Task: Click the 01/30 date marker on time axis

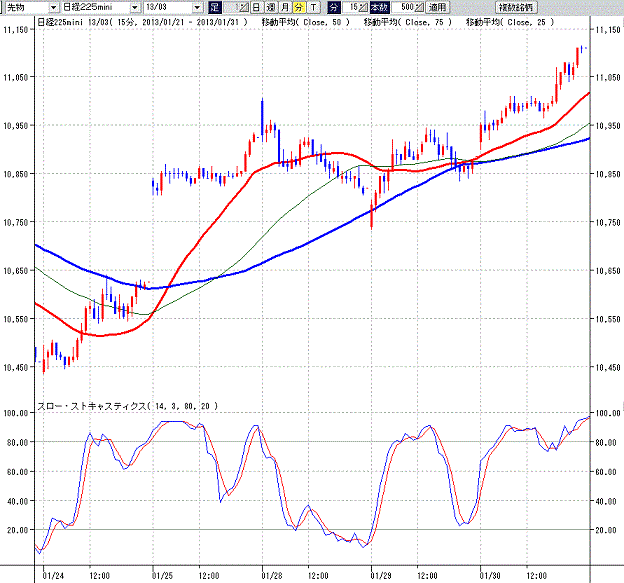Action: pyautogui.click(x=490, y=576)
